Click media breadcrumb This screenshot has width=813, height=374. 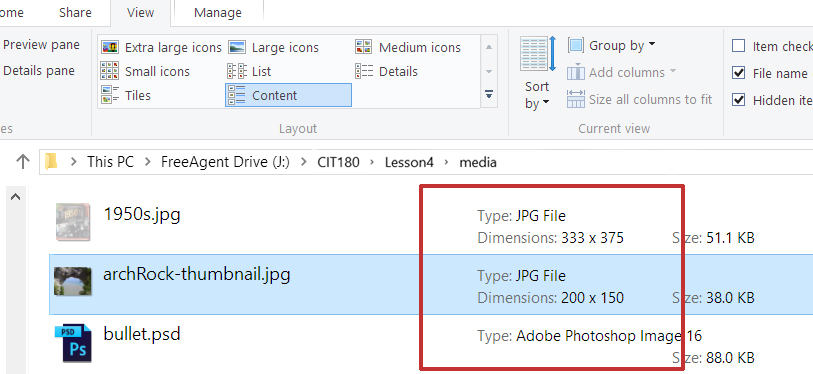[x=478, y=162]
